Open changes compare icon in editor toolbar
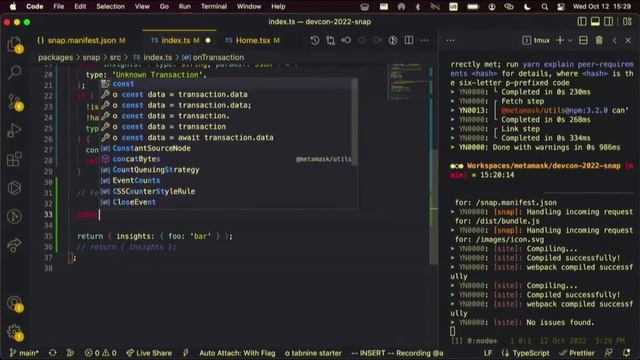This screenshot has width=640, height=360. tap(330, 40)
